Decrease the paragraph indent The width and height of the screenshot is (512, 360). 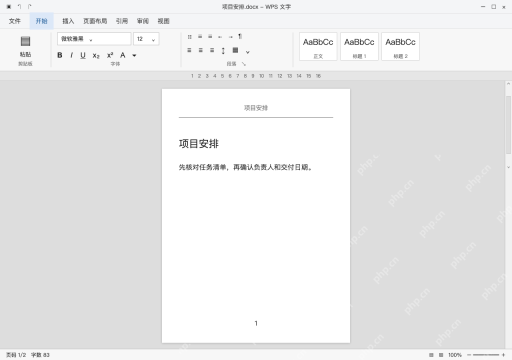tap(220, 37)
